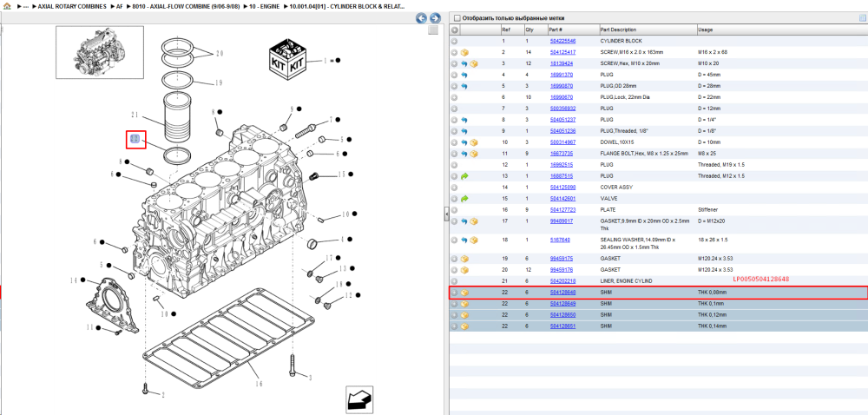Open part number 504128648 link
Screen dimensions: 868x415
click(562, 293)
